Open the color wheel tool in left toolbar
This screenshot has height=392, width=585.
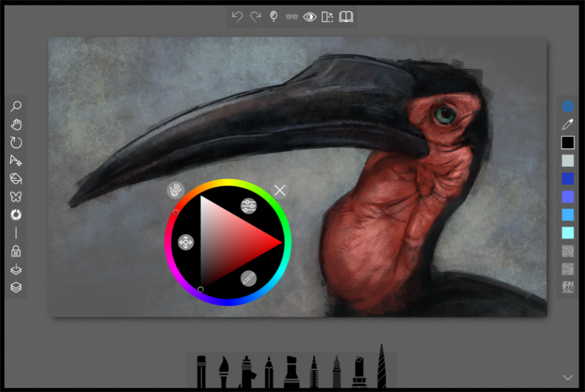[x=16, y=215]
